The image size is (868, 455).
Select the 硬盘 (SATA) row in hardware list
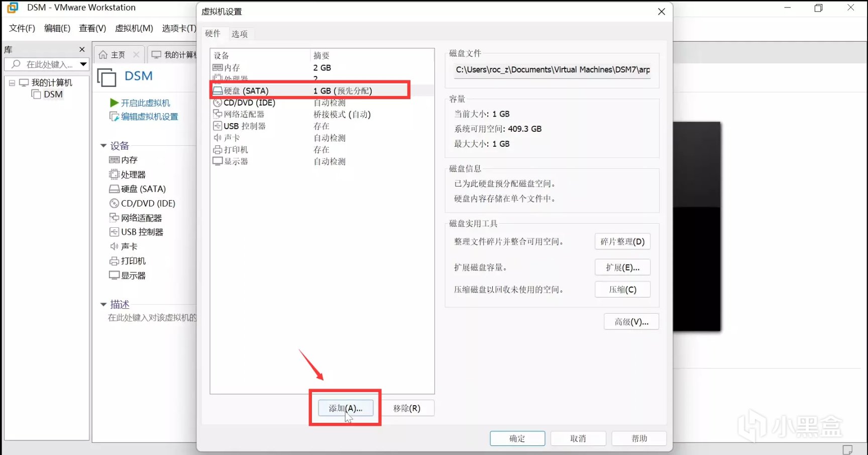(x=322, y=90)
